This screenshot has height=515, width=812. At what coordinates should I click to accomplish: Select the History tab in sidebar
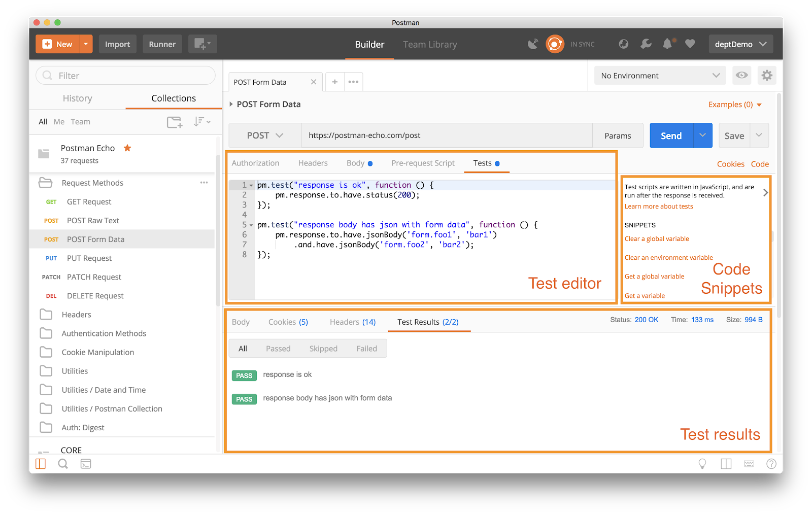click(x=77, y=98)
